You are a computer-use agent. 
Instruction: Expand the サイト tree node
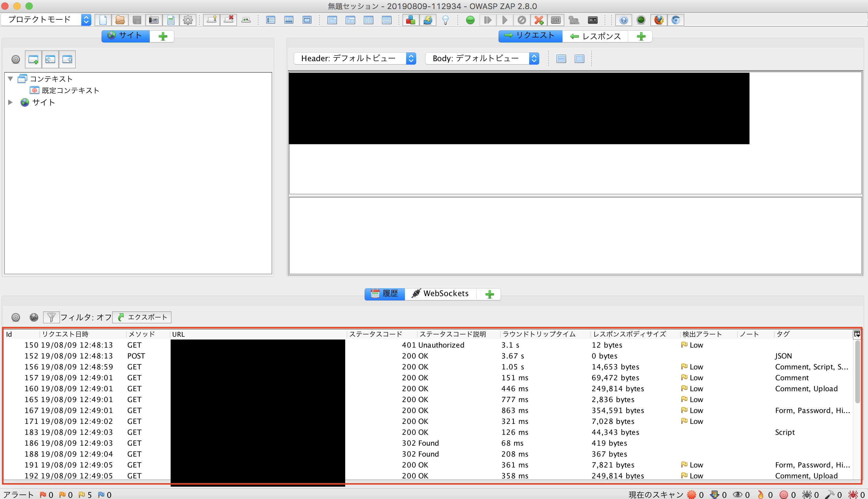[10, 102]
